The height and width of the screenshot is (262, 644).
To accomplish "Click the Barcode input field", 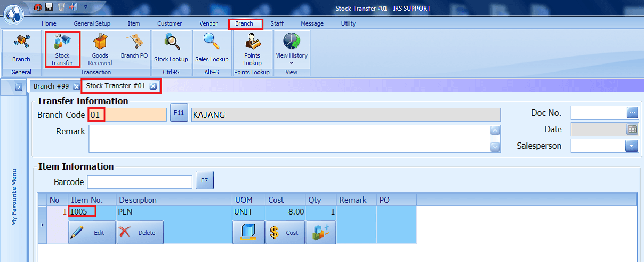I will [140, 182].
